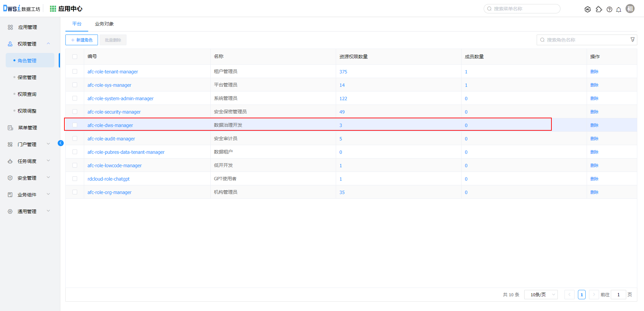
Task: Check the afc-role-tenant-manager row checkbox
Action: coord(75,71)
